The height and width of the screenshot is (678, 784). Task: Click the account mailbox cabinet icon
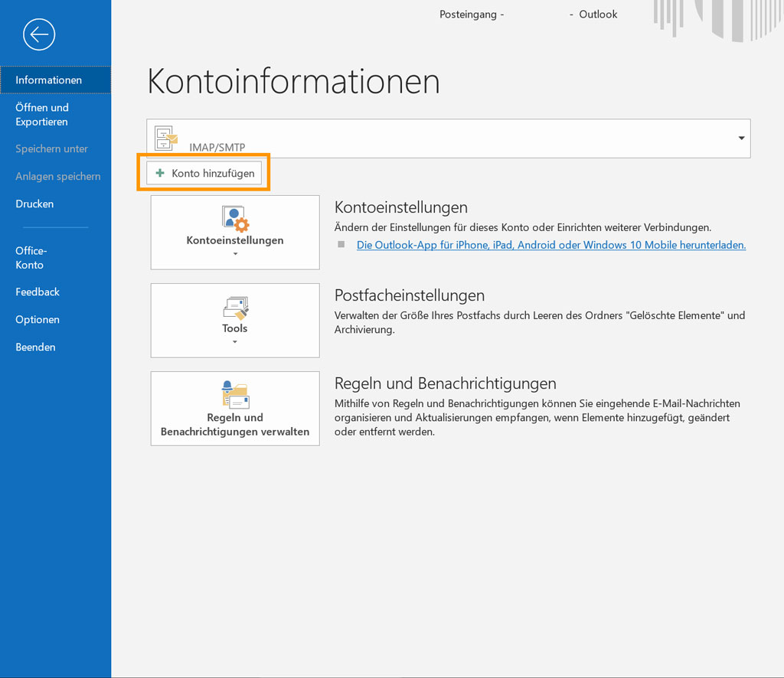[x=166, y=139]
